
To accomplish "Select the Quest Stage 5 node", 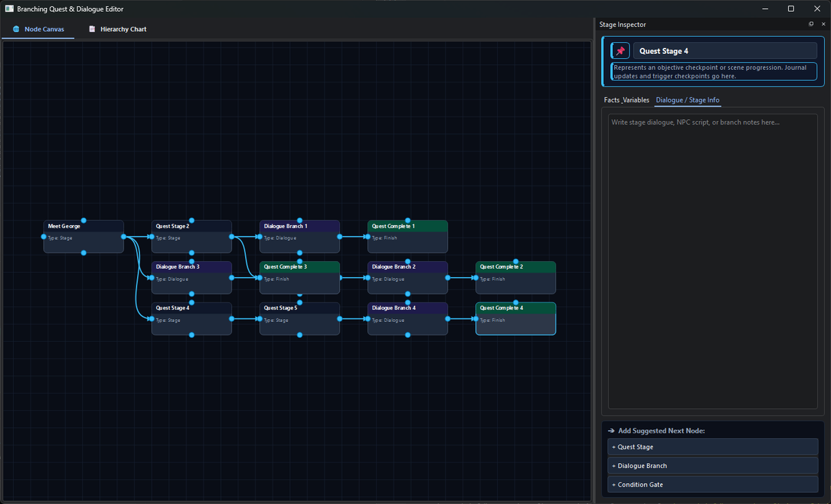I will [300, 318].
